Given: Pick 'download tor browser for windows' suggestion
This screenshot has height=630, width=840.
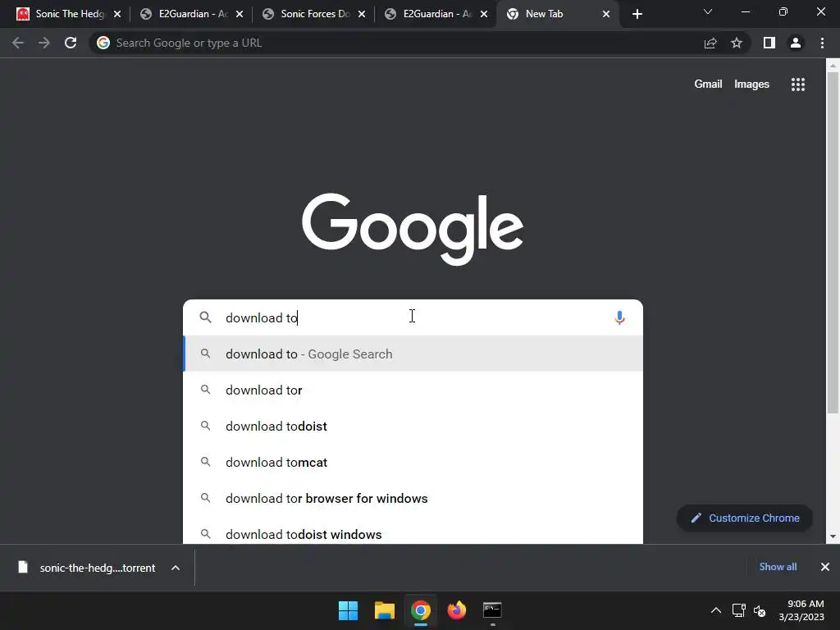Looking at the screenshot, I should click(413, 498).
